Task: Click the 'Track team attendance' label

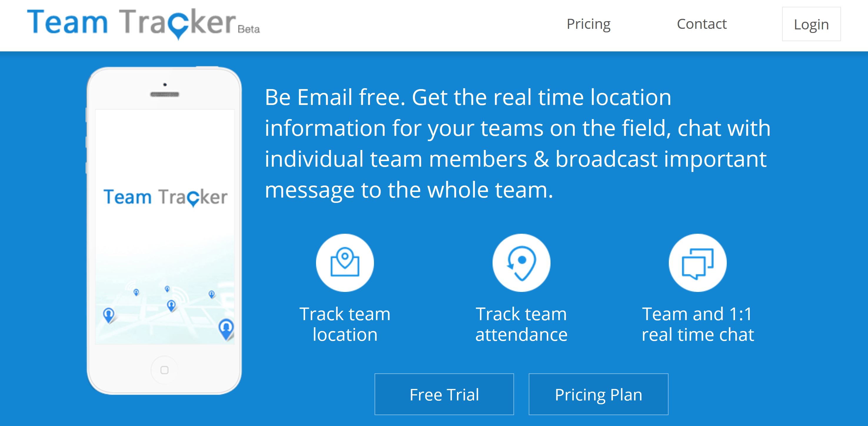Action: 521,324
